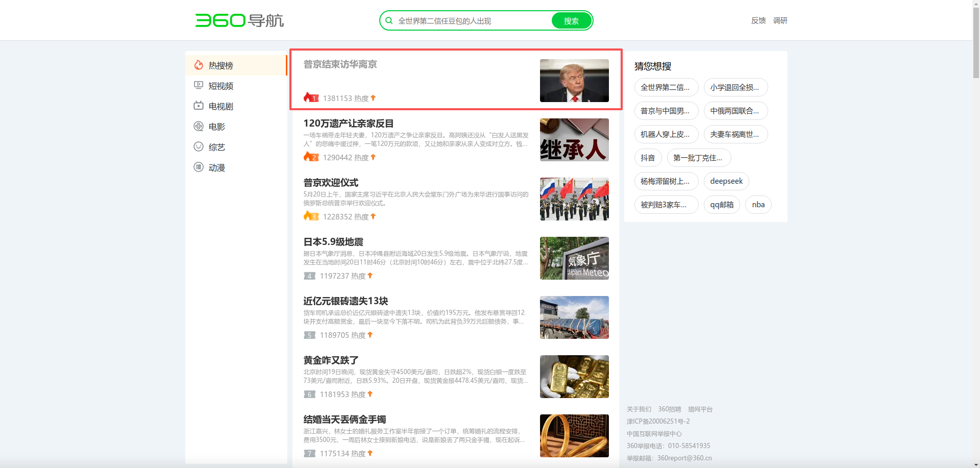This screenshot has width=980, height=468.
Task: Click rank 7 grey badge
Action: (309, 453)
